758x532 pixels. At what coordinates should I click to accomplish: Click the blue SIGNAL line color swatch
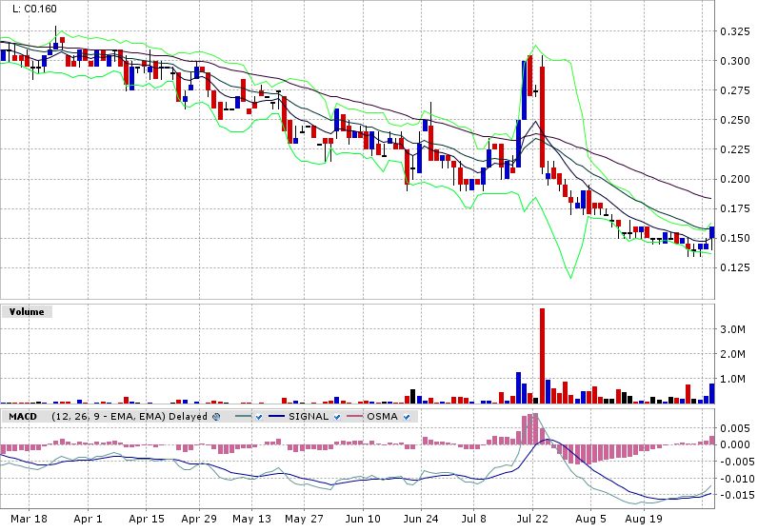tap(277, 417)
